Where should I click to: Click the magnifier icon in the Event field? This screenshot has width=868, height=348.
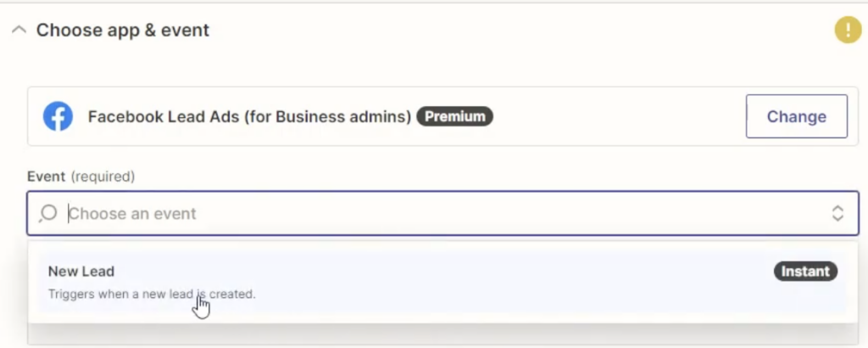click(48, 213)
